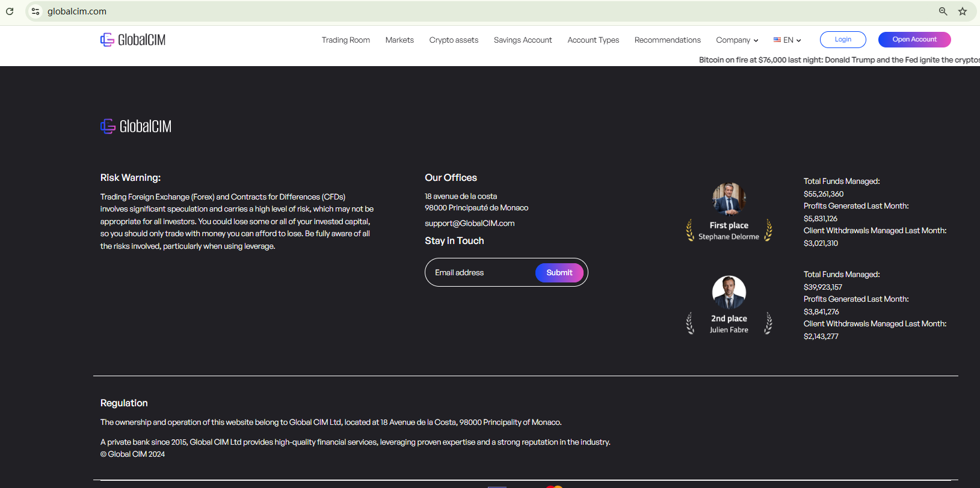This screenshot has width=980, height=488.
Task: Bookmark this page with the star icon
Action: [x=963, y=11]
